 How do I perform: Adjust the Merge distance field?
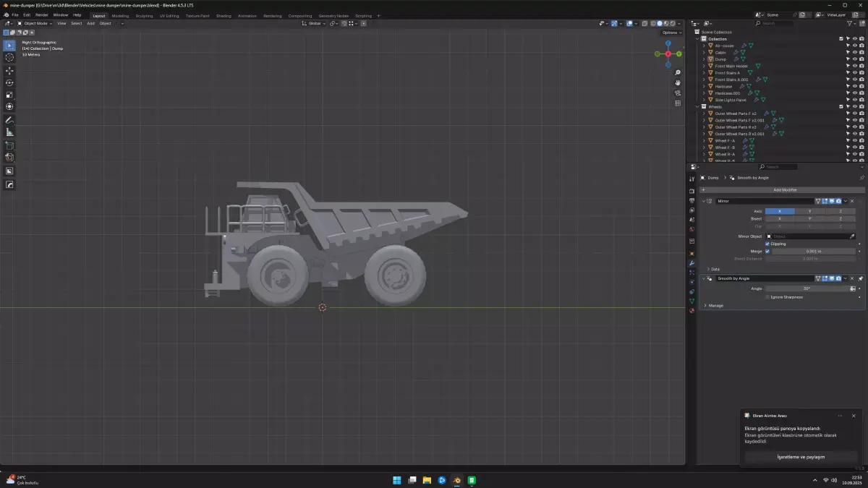pos(814,251)
